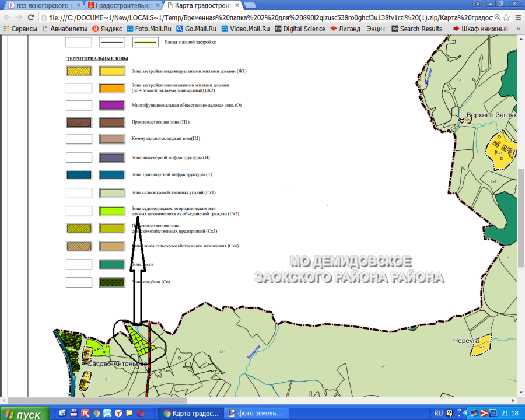Viewport: 525px width, 420px height.
Task: Open the Windows 'пуск' Start button
Action: 24,414
